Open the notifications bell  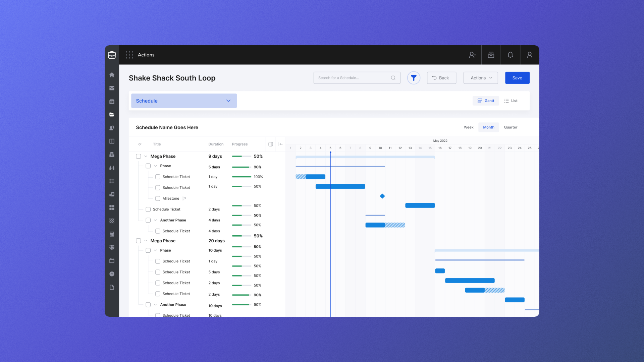510,55
